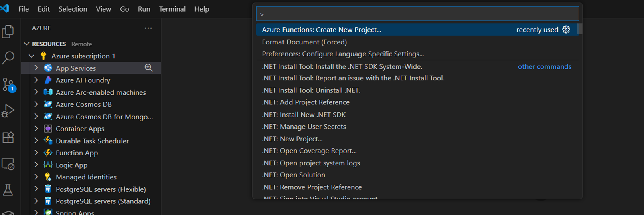Open the Extensions view icon
This screenshot has width=644, height=215.
pos(8,137)
